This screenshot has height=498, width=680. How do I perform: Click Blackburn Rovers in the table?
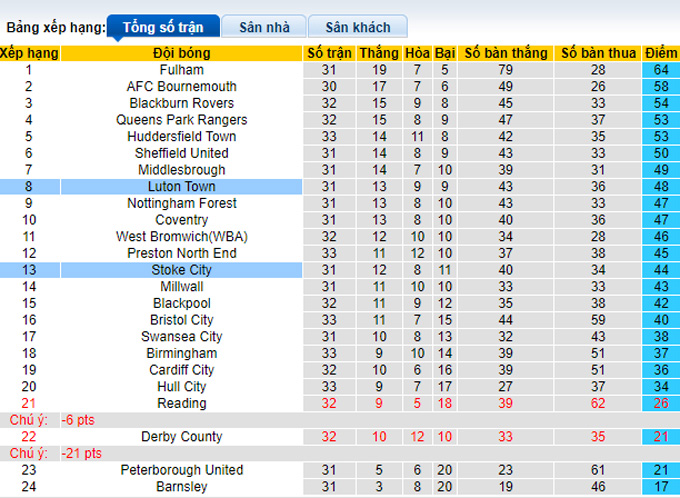(x=181, y=103)
